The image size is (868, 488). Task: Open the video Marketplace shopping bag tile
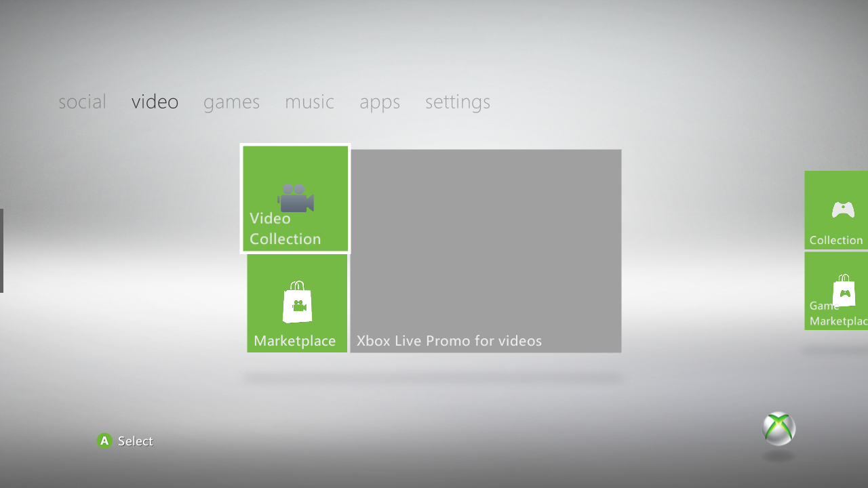(x=297, y=303)
